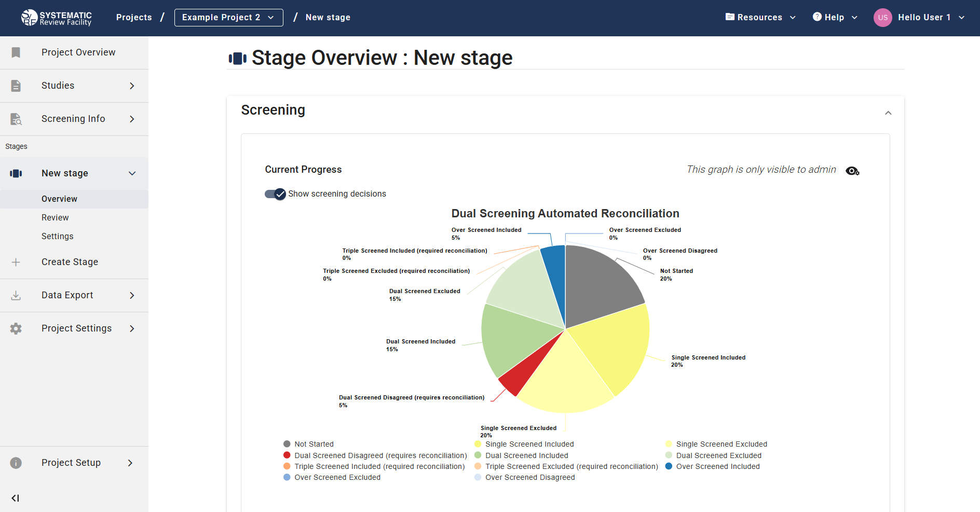
Task: Collapse the sidebar using the bottom-left arrow icon
Action: point(15,498)
